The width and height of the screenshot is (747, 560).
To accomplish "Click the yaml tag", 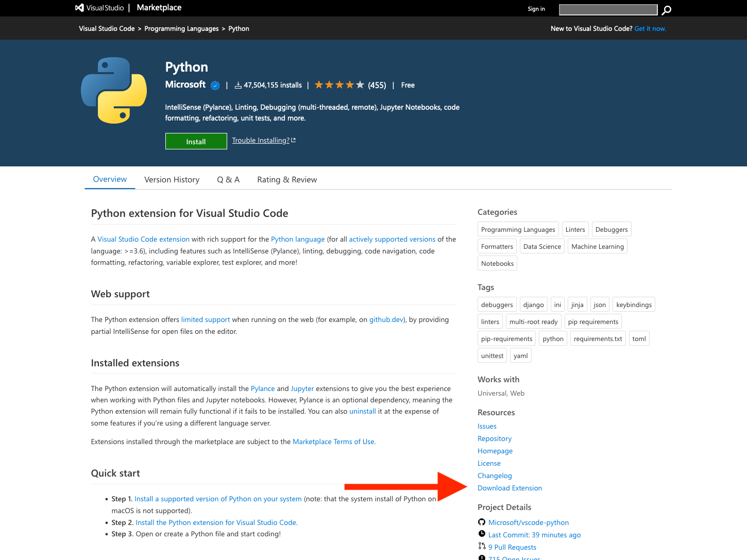I will click(x=521, y=355).
